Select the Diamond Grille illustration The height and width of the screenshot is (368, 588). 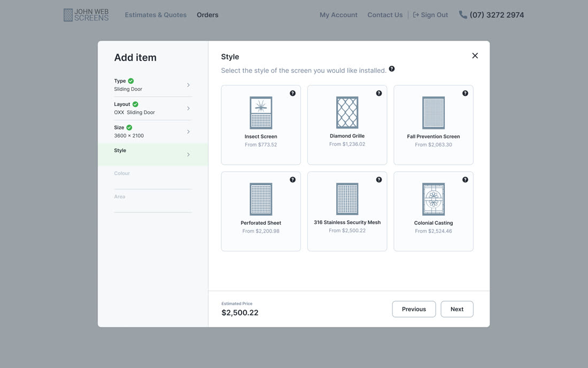[x=347, y=112]
